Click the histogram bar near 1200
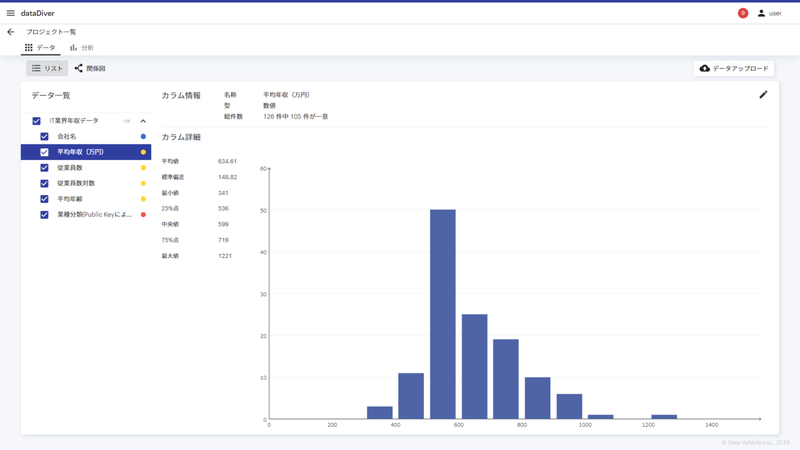Screen dimensions: 800x450 664,417
